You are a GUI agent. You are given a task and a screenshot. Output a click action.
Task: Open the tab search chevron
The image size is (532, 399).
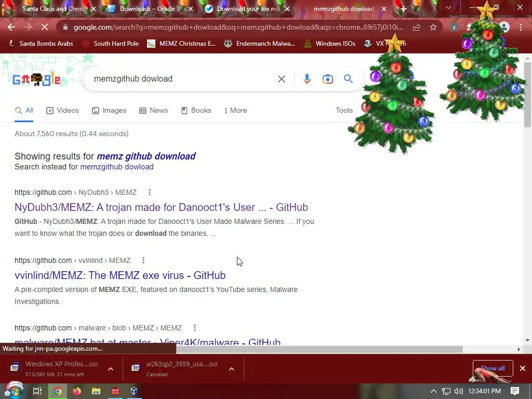click(x=448, y=7)
